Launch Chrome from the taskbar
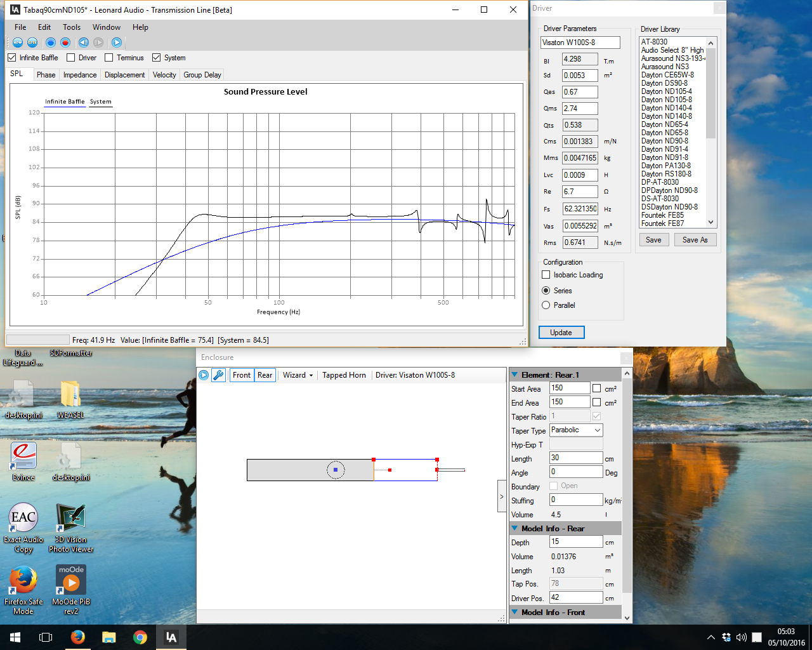812x650 pixels. (x=140, y=637)
